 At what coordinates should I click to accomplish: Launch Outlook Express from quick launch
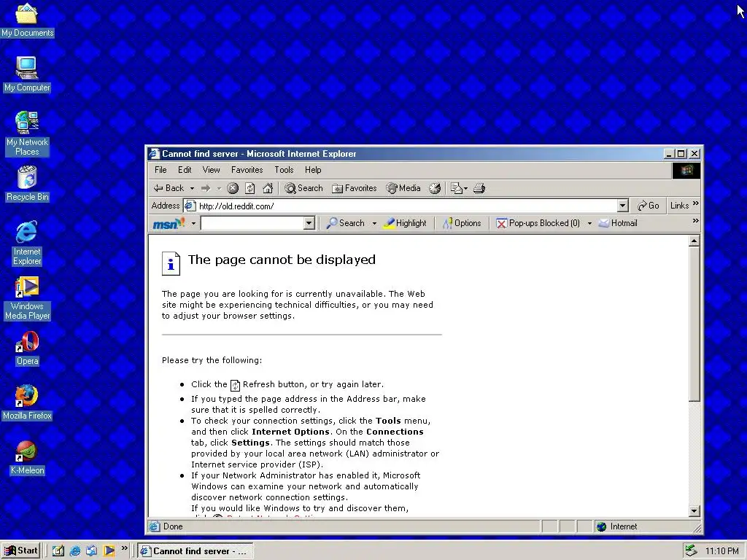91,551
